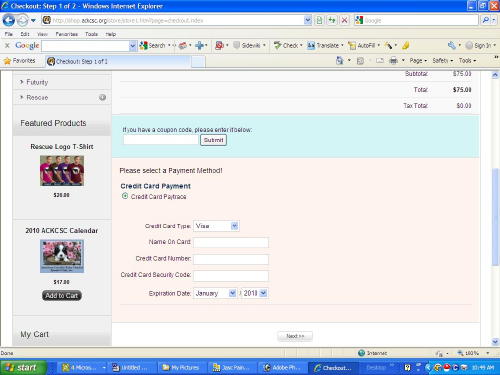The height and width of the screenshot is (375, 500).
Task: Click the Google toolbar Search button
Action: tap(153, 45)
